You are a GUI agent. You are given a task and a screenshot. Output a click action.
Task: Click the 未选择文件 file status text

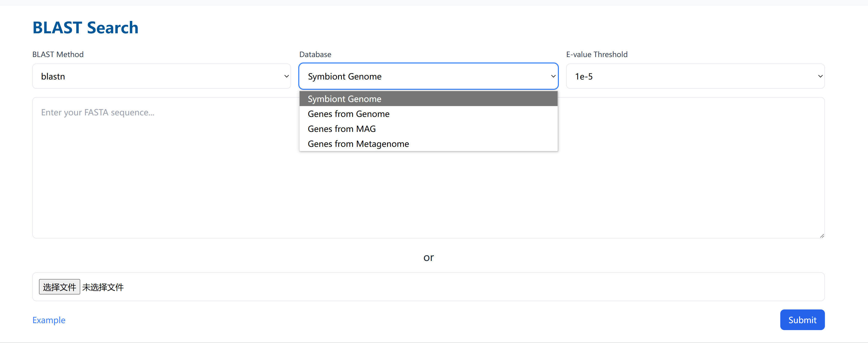pyautogui.click(x=103, y=287)
